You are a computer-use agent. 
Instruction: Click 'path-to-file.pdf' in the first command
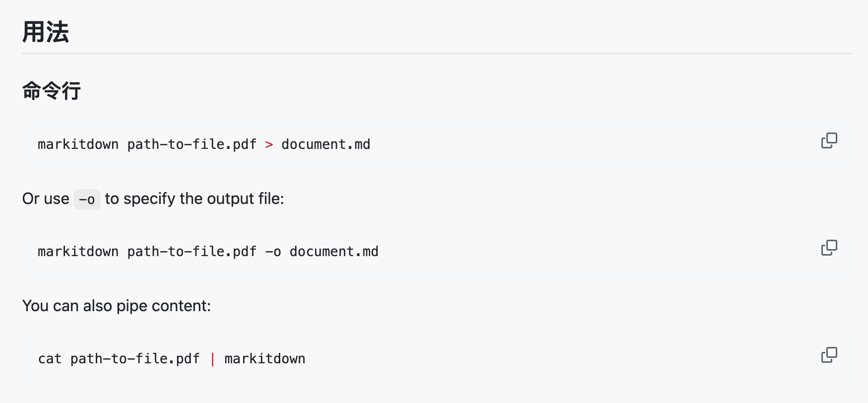pos(192,144)
